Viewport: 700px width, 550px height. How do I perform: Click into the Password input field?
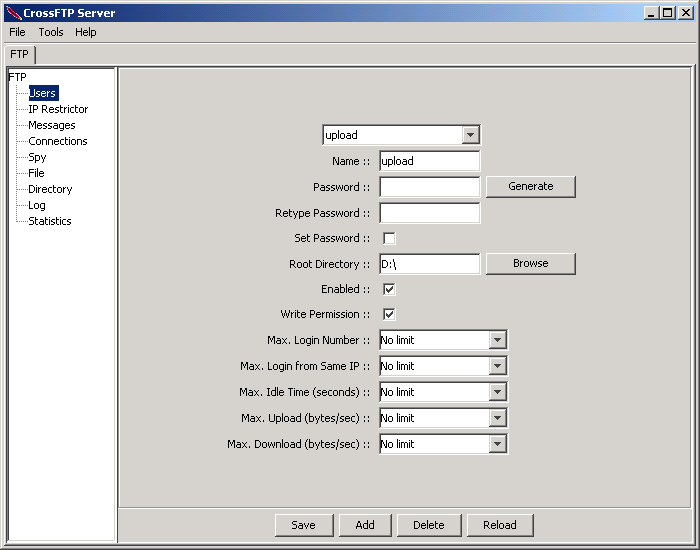(x=430, y=187)
